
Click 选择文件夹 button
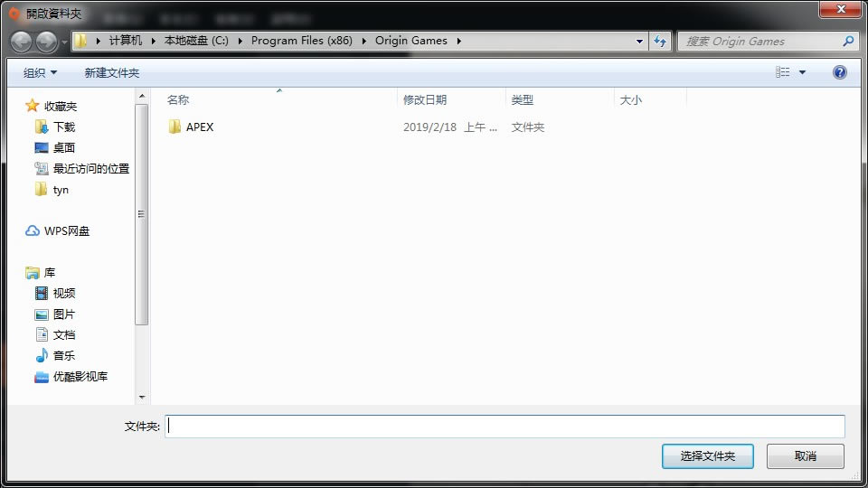pyautogui.click(x=707, y=456)
